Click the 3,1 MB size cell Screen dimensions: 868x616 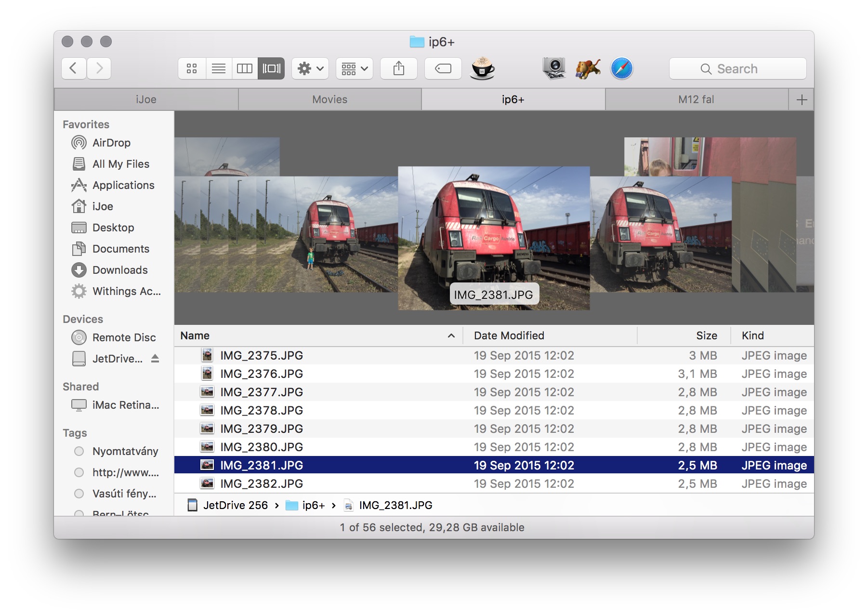click(x=697, y=374)
